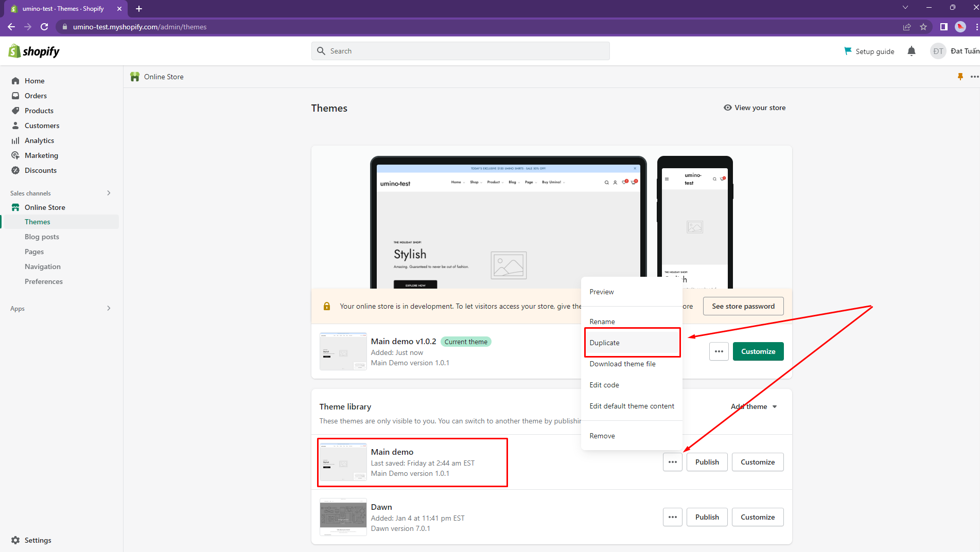This screenshot has height=552, width=980.
Task: Click the Setup guide flag icon
Action: [848, 51]
